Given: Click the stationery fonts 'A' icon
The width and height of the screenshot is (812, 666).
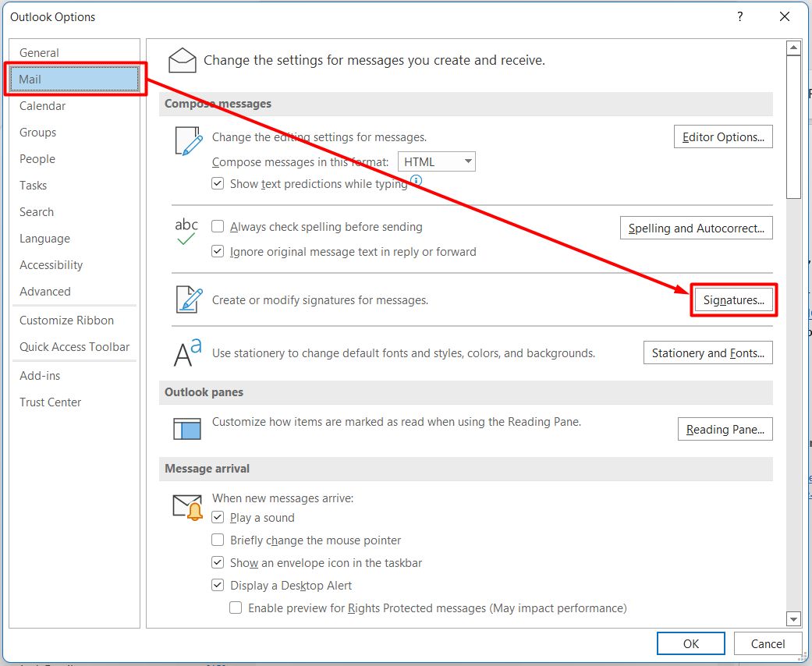Looking at the screenshot, I should coord(187,352).
